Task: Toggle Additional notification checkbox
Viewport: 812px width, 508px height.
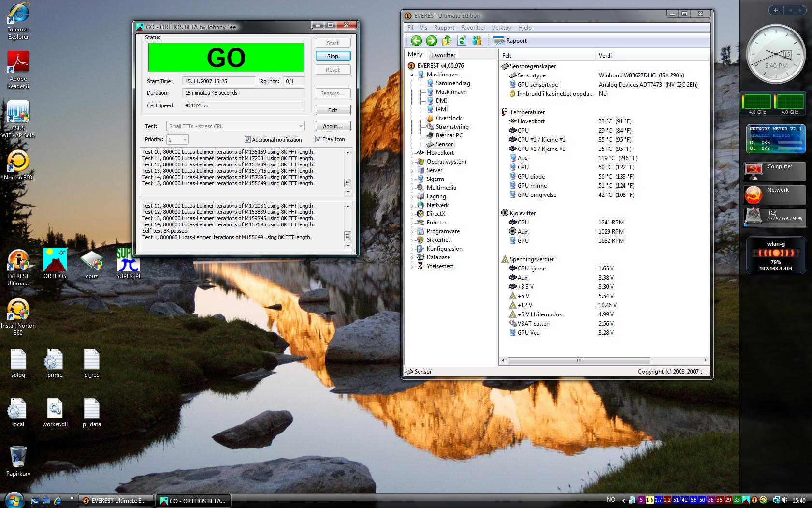Action: coord(247,140)
